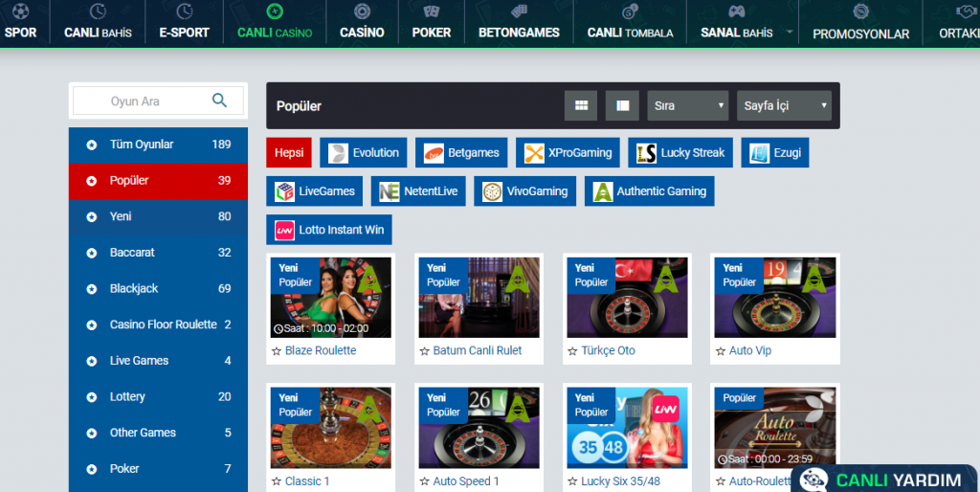Open the Sayfa İçi dropdown

click(783, 105)
